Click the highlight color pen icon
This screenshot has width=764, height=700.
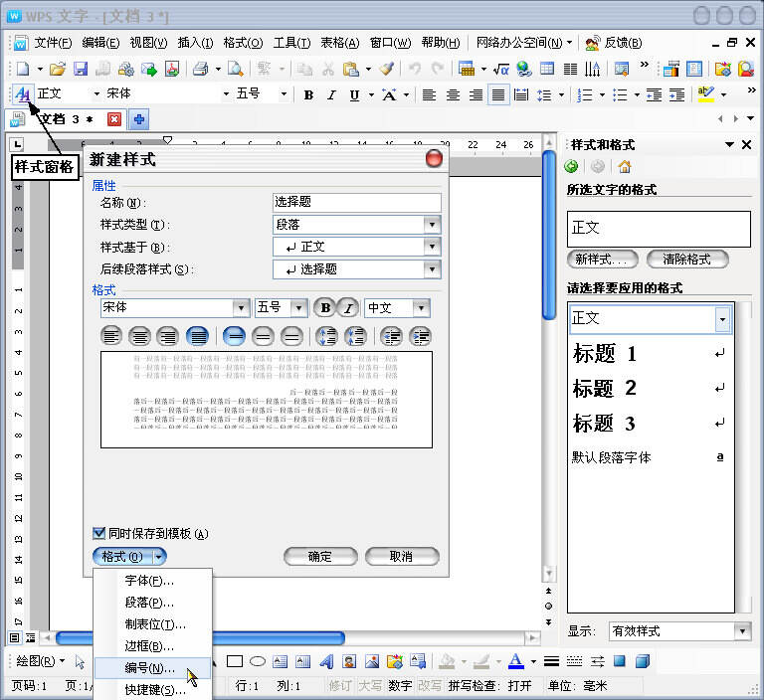[705, 93]
